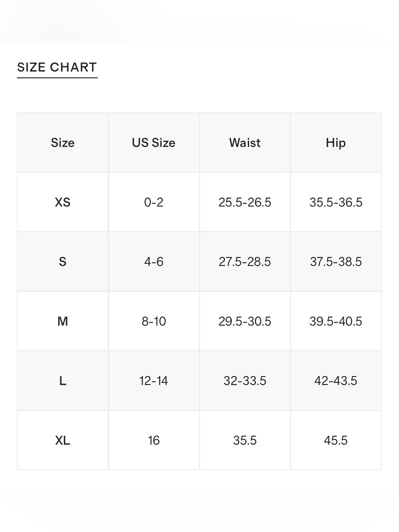Viewport: 399px width, 532px height.
Task: Click the US Size column header
Action: point(154,142)
